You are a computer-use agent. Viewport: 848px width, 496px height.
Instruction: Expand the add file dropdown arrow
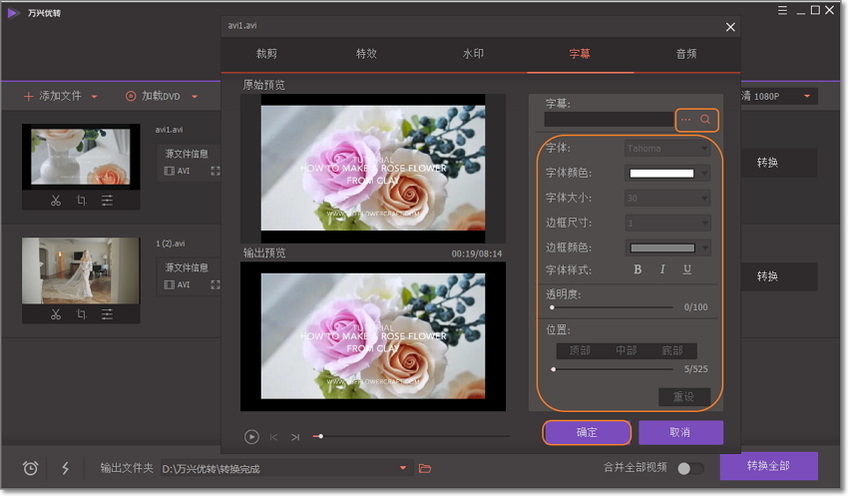click(94, 97)
